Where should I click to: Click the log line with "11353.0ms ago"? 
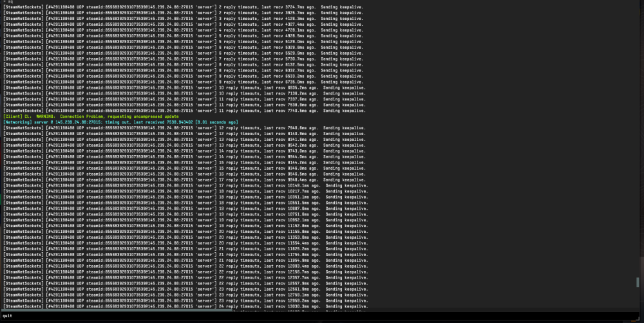coord(185,237)
